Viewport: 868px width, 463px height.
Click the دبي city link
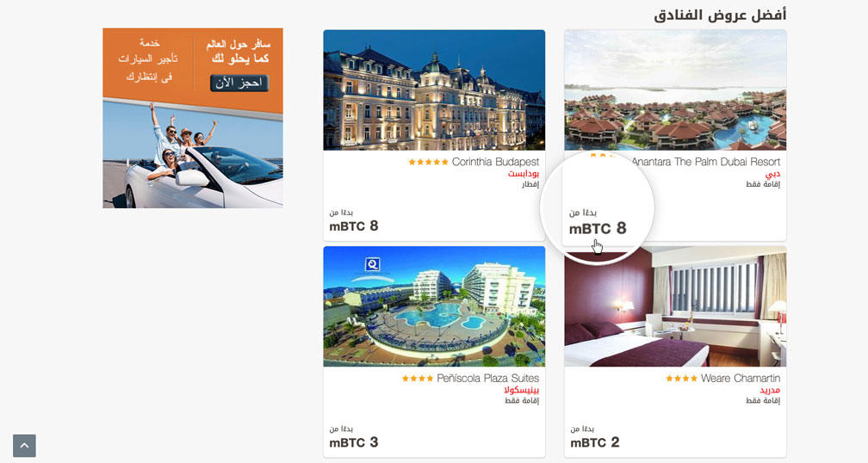click(772, 174)
